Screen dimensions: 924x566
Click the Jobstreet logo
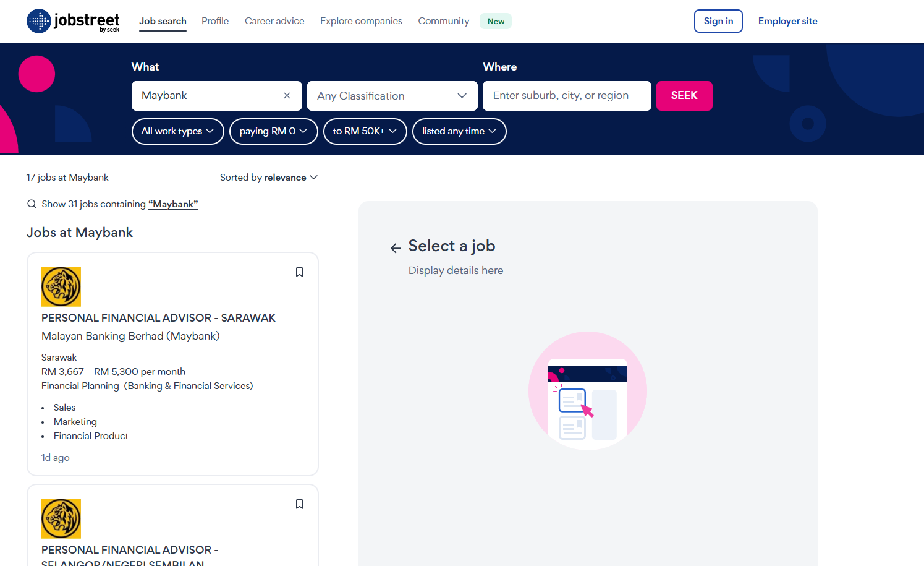tap(73, 21)
